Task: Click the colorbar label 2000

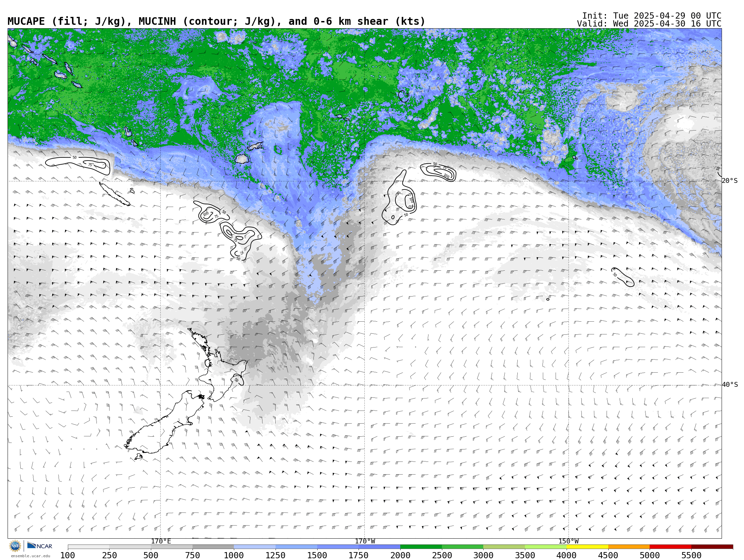Action: [400, 556]
